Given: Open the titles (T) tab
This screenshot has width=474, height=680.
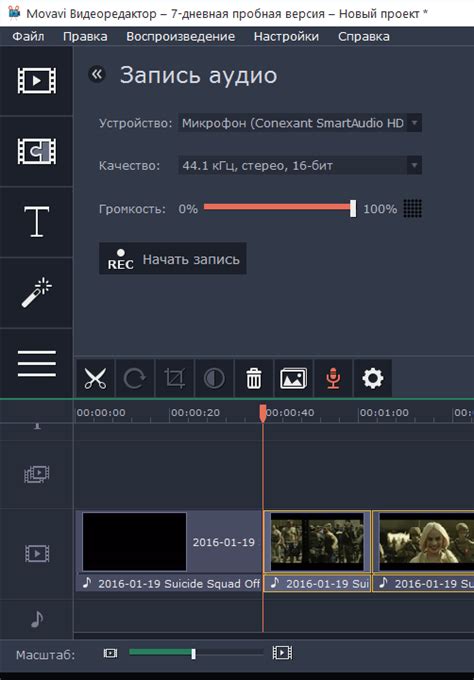Looking at the screenshot, I should (36, 222).
